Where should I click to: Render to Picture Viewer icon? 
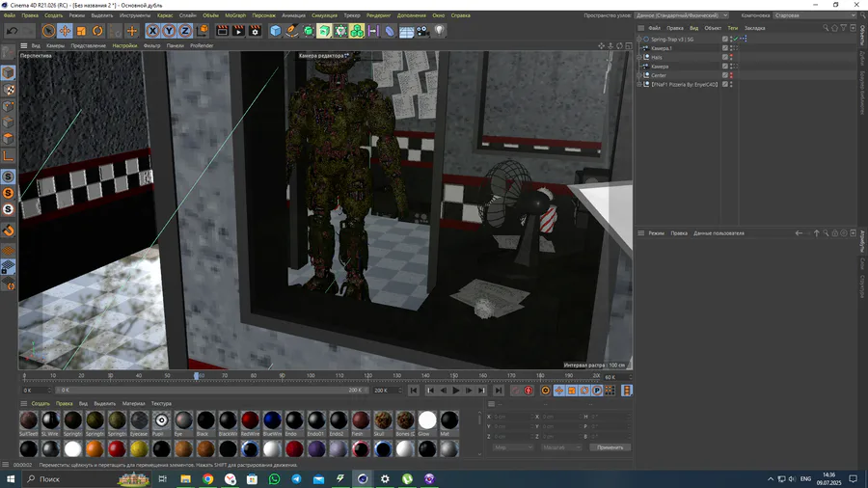coord(238,31)
